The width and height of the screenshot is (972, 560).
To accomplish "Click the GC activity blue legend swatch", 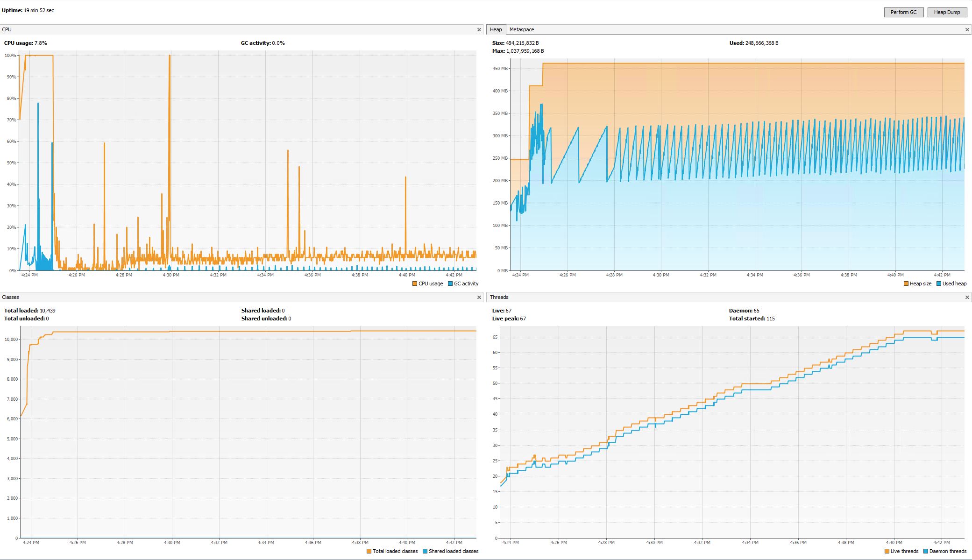I will coord(450,284).
